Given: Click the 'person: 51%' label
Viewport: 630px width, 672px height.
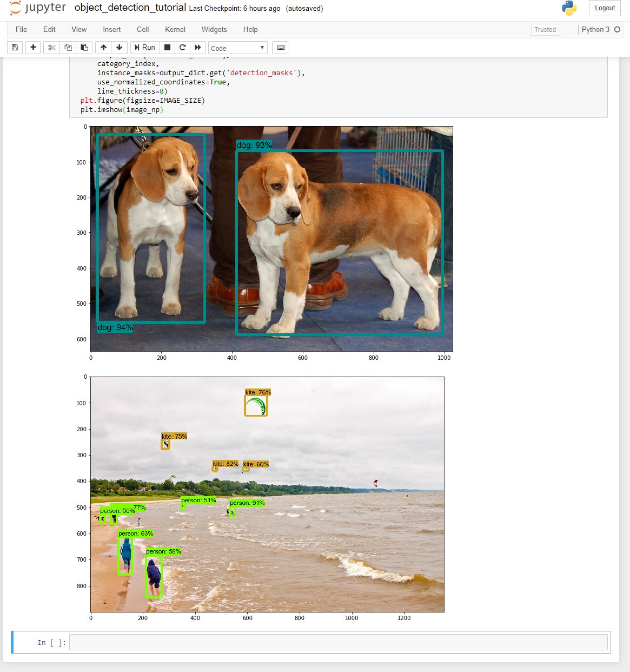Looking at the screenshot, I should [x=198, y=500].
